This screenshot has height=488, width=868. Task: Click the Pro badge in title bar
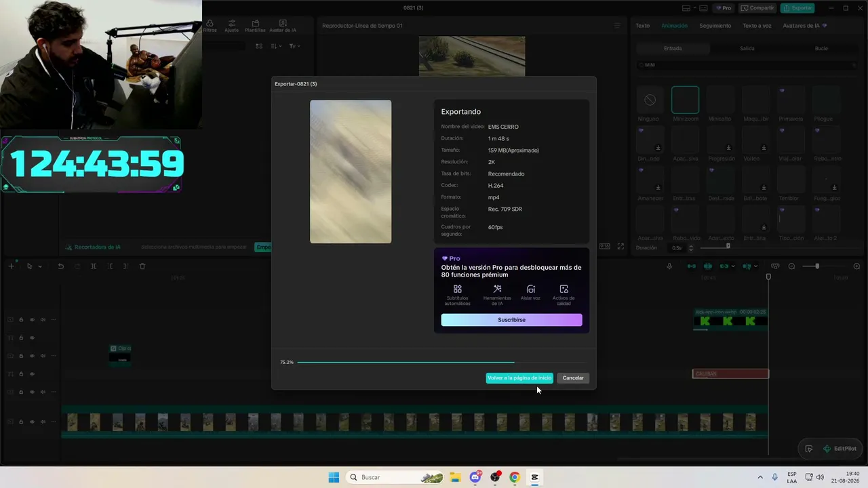pyautogui.click(x=724, y=8)
